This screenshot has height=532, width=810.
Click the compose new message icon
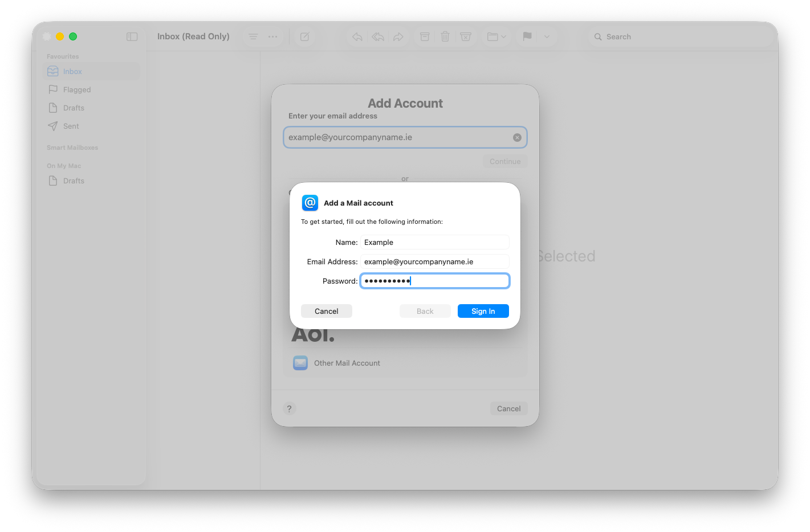click(305, 36)
